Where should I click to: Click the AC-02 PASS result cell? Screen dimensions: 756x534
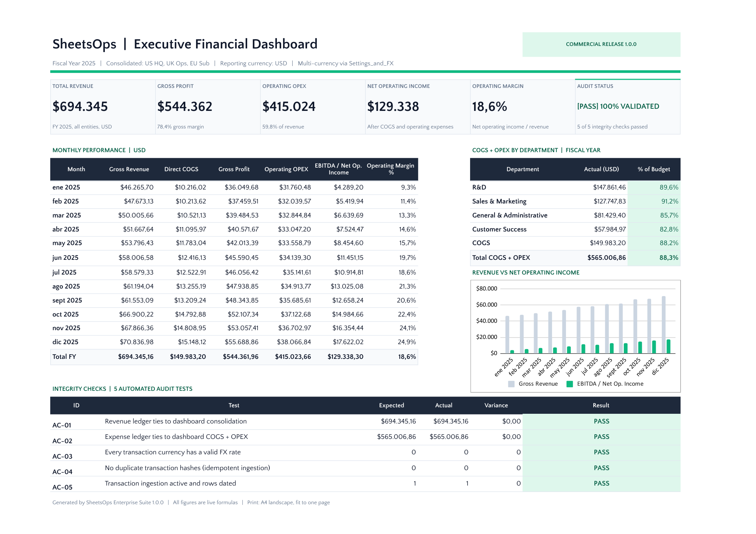602,437
